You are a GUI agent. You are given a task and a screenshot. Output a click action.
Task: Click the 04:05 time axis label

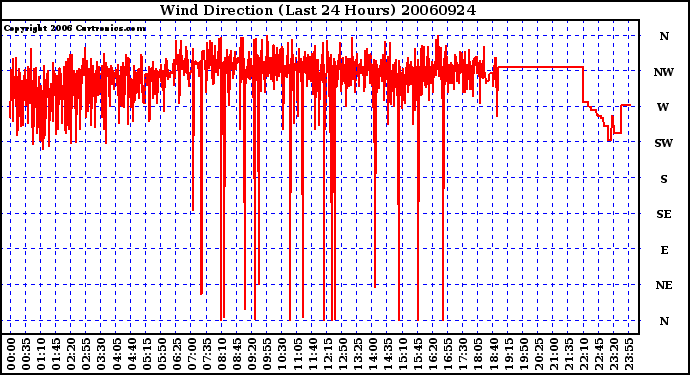(x=116, y=354)
